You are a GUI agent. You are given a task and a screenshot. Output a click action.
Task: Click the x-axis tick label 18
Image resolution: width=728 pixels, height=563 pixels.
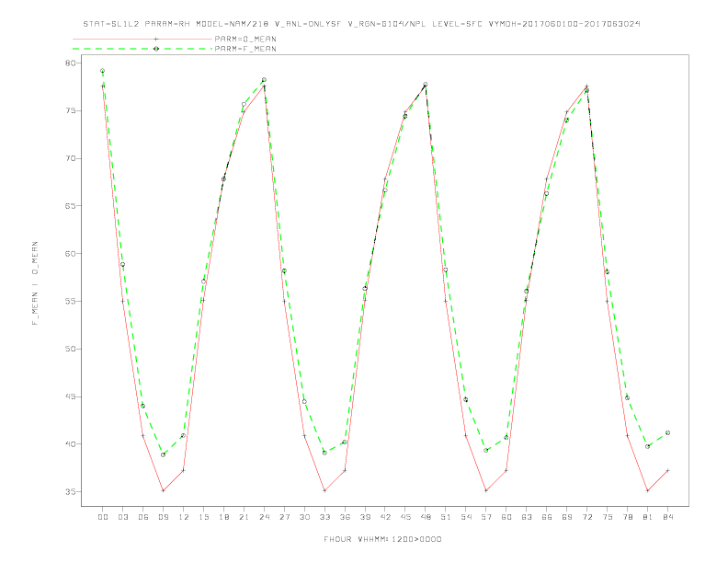pos(223,517)
